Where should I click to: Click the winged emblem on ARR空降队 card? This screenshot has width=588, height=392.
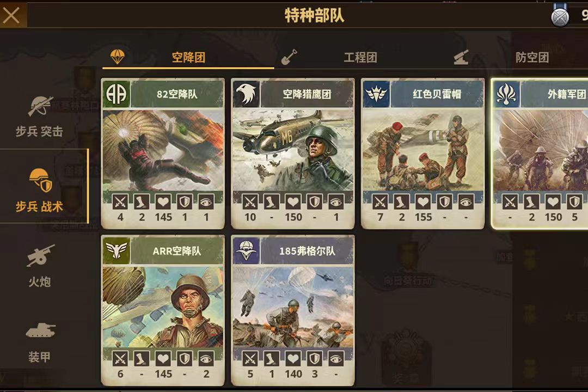[117, 250]
